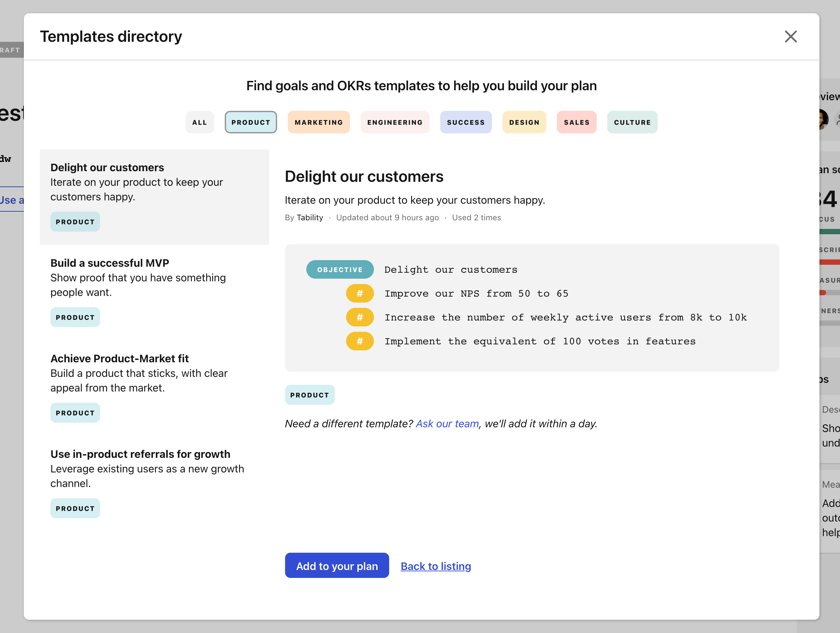Click the OBJECTIVE badge icon
The width and height of the screenshot is (840, 633).
pyautogui.click(x=339, y=270)
